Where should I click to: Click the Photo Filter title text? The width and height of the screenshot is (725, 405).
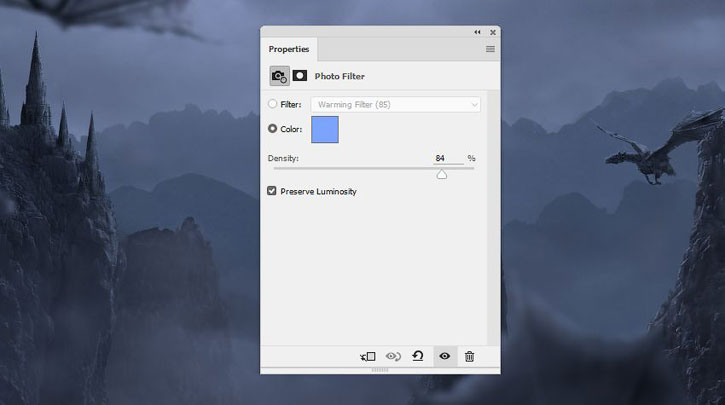point(339,76)
